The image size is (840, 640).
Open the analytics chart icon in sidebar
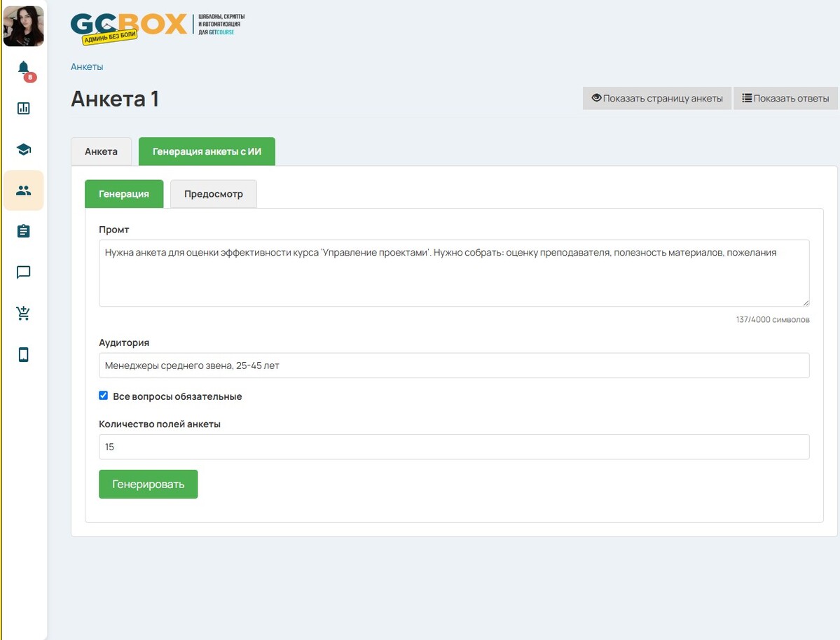tap(24, 109)
